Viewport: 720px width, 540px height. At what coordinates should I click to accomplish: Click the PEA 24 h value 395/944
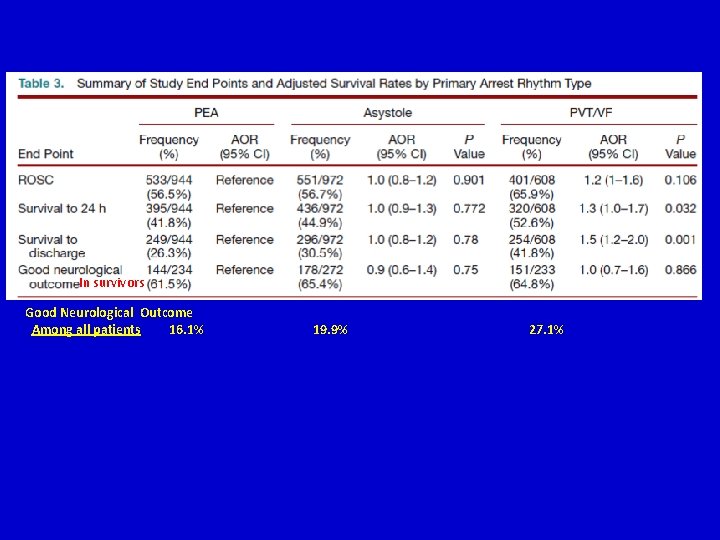tap(169, 208)
